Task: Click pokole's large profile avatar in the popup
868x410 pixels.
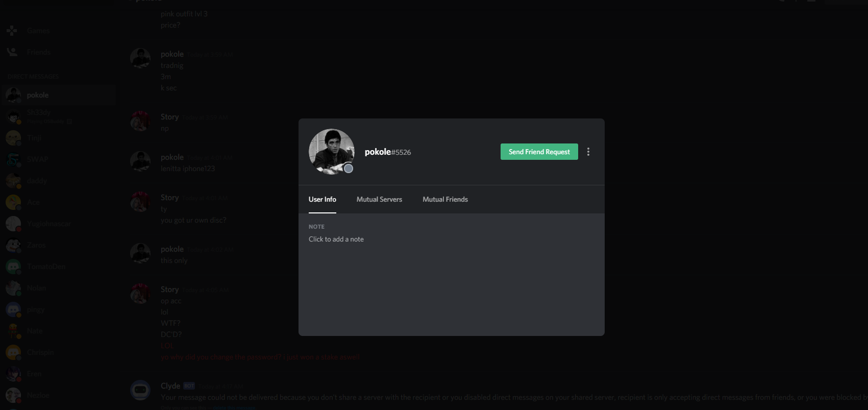Action: 332,152
